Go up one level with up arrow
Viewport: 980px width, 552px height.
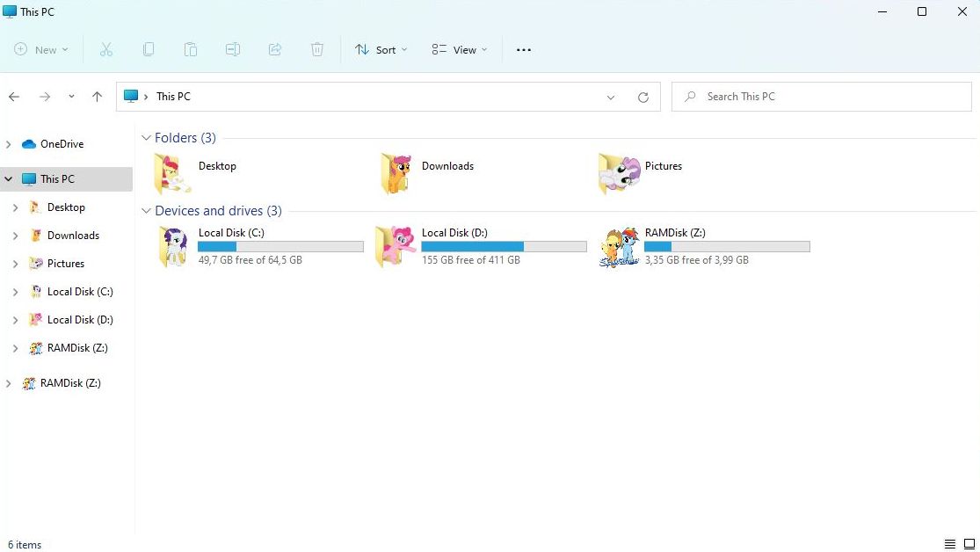click(x=97, y=97)
